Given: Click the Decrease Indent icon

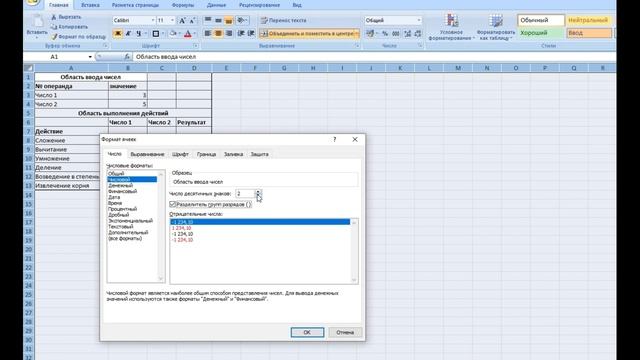Looking at the screenshot, I should 241,33.
